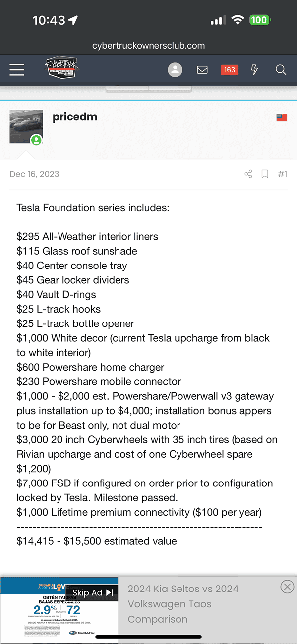Open the pricedm username profile link
This screenshot has height=644, width=297.
tap(75, 117)
